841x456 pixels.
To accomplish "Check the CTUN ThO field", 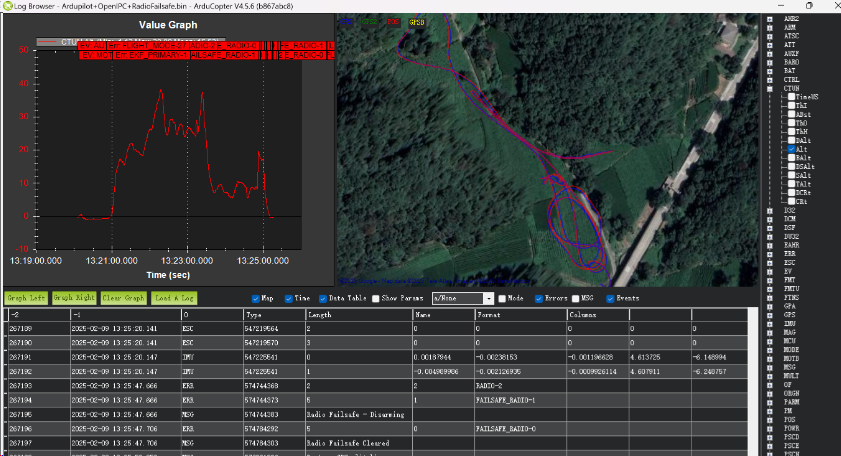I will [x=792, y=123].
